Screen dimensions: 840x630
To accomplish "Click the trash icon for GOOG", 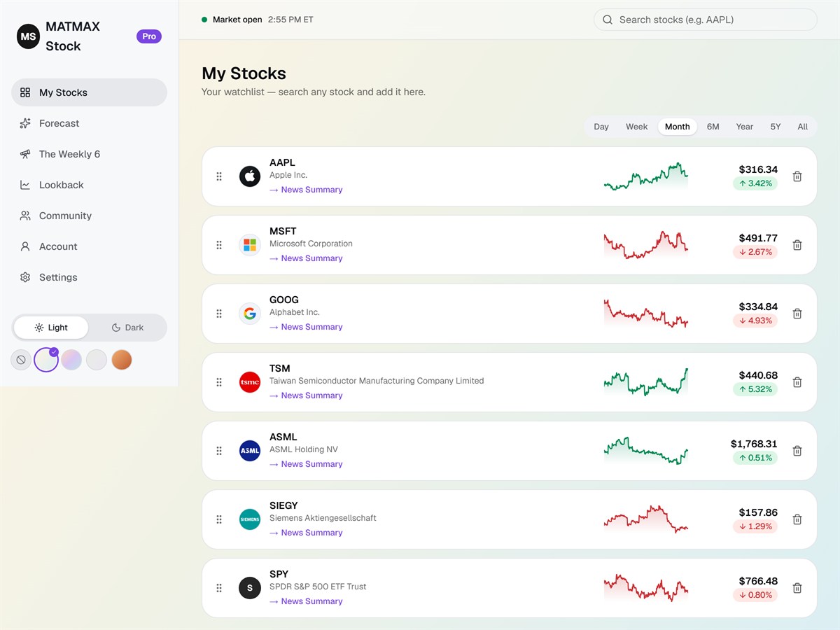I will coord(797,314).
